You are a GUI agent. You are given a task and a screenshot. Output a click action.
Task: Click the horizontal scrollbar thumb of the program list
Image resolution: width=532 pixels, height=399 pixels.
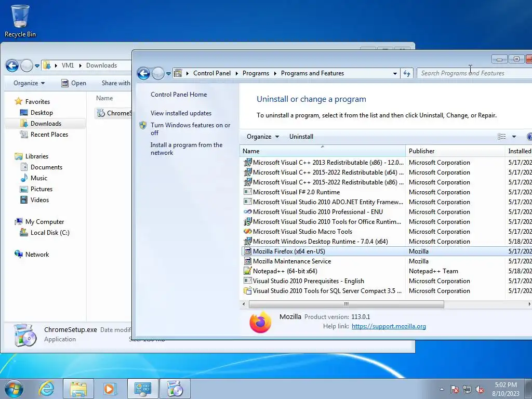[x=346, y=304]
